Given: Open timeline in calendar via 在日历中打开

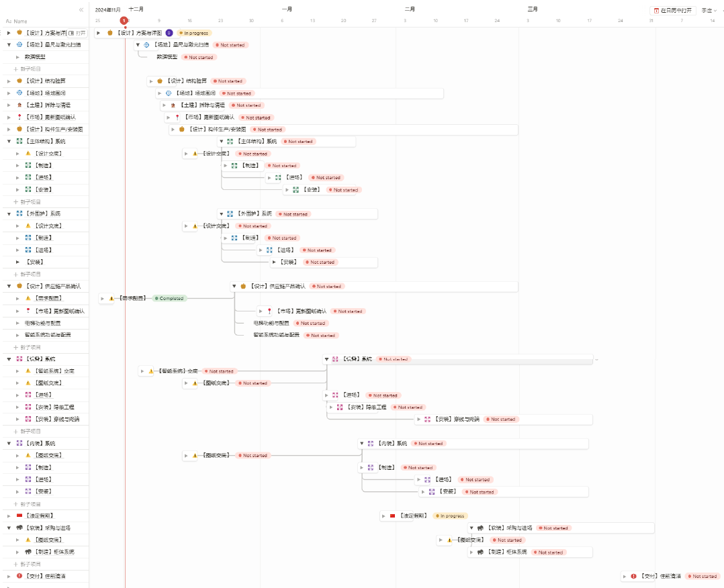Looking at the screenshot, I should tap(673, 11).
